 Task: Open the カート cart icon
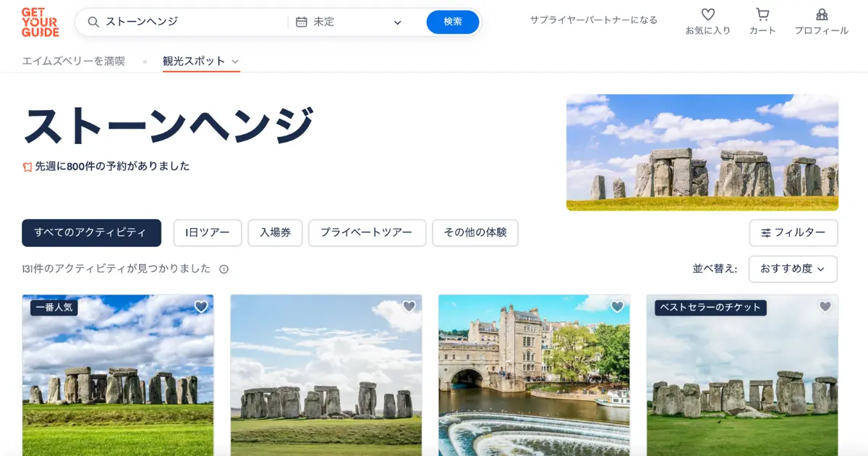pyautogui.click(x=762, y=14)
